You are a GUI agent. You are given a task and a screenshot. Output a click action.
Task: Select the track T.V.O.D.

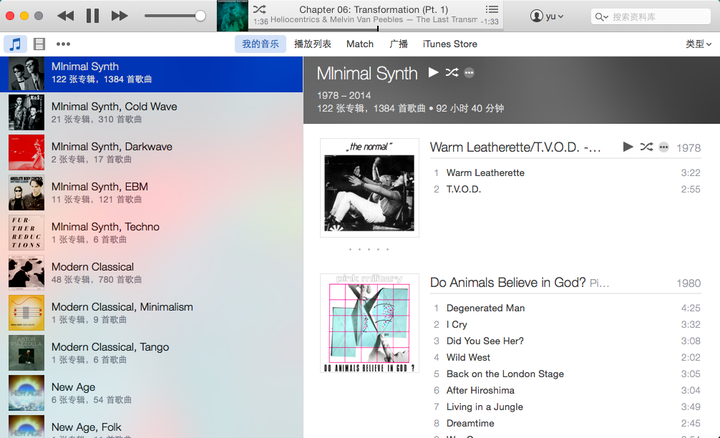(464, 189)
